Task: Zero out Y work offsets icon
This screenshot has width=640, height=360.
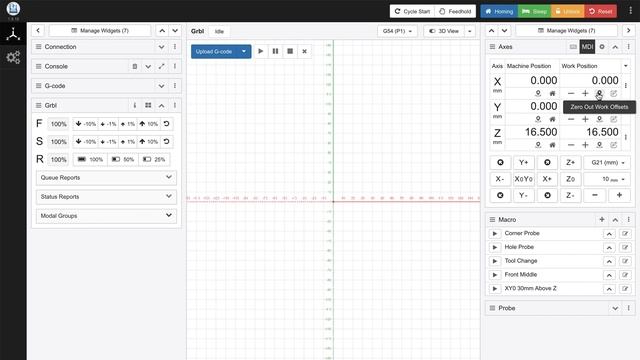Action: tap(599, 119)
